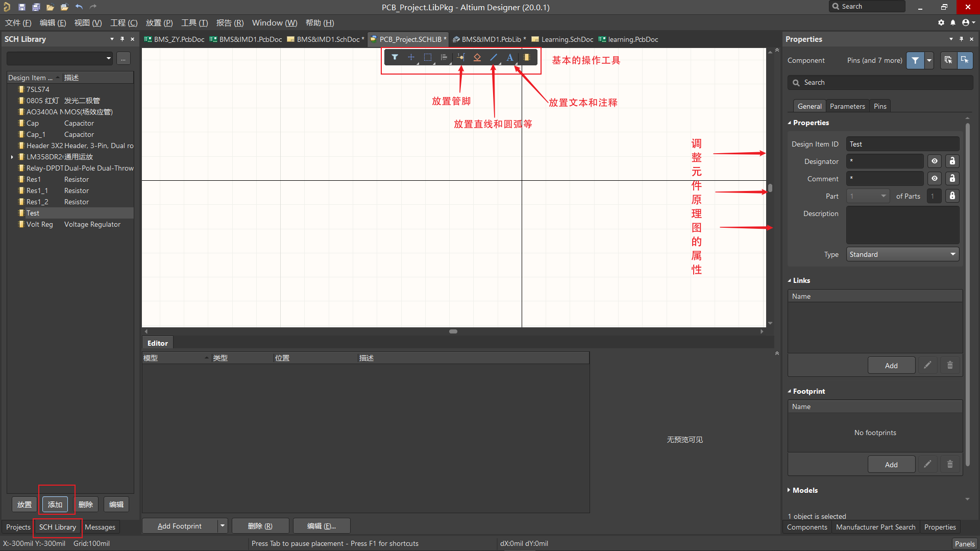Select the Volt Reg component row

click(x=71, y=224)
